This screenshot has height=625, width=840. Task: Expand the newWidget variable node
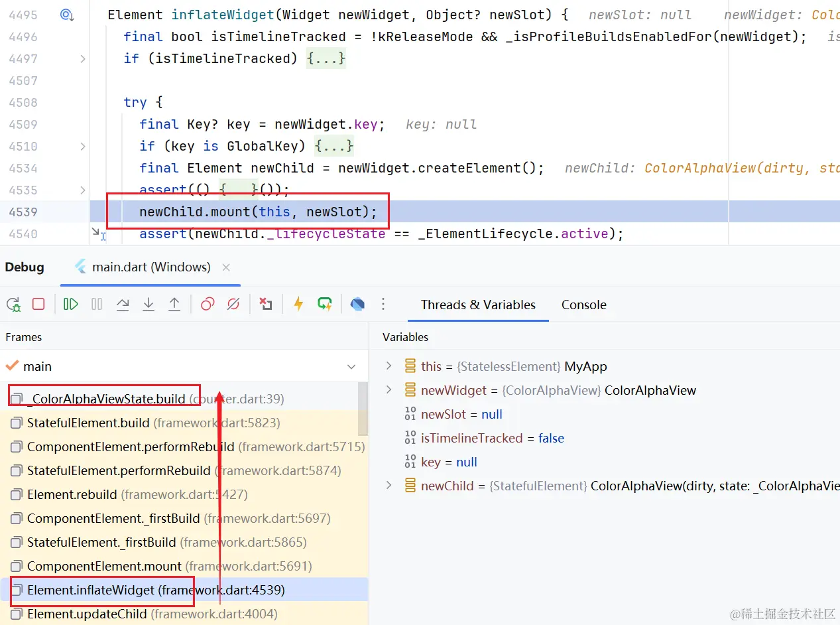tap(389, 390)
